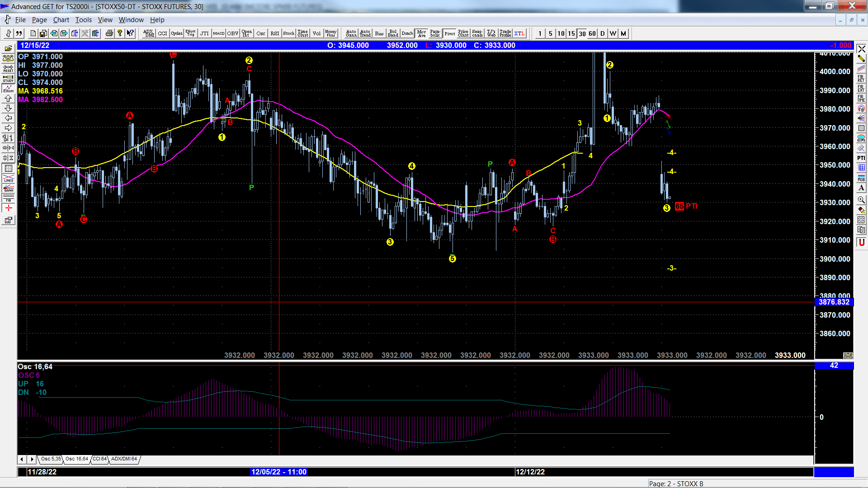868x488 pixels.
Task: Switch to the ADX/DMI 64 tab
Action: click(124, 459)
